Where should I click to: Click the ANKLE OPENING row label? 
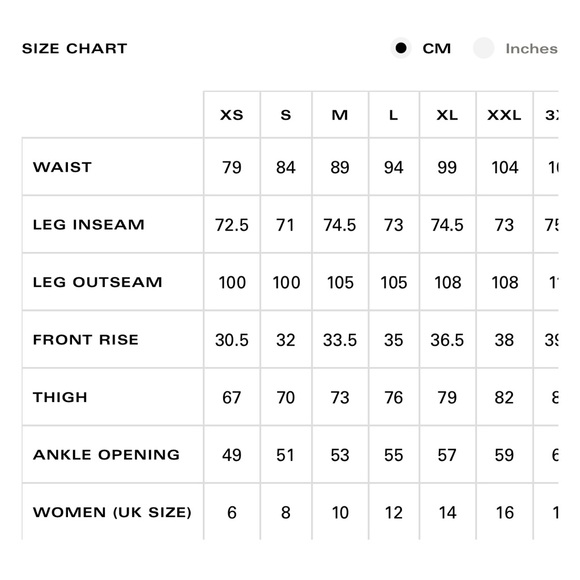[107, 455]
